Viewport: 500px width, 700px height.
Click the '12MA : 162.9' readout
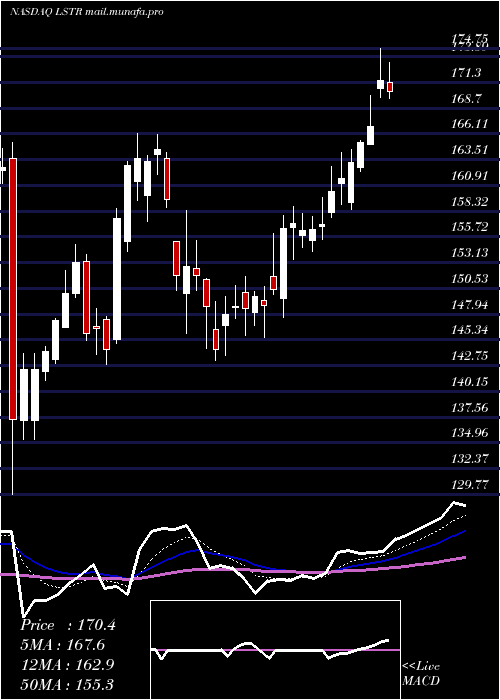point(67,664)
